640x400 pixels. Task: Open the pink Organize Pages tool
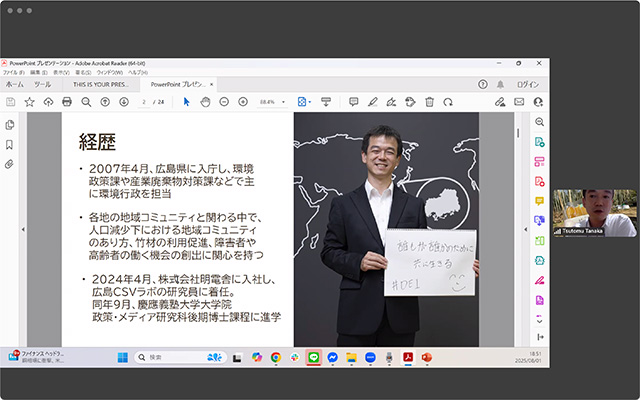pyautogui.click(x=539, y=161)
